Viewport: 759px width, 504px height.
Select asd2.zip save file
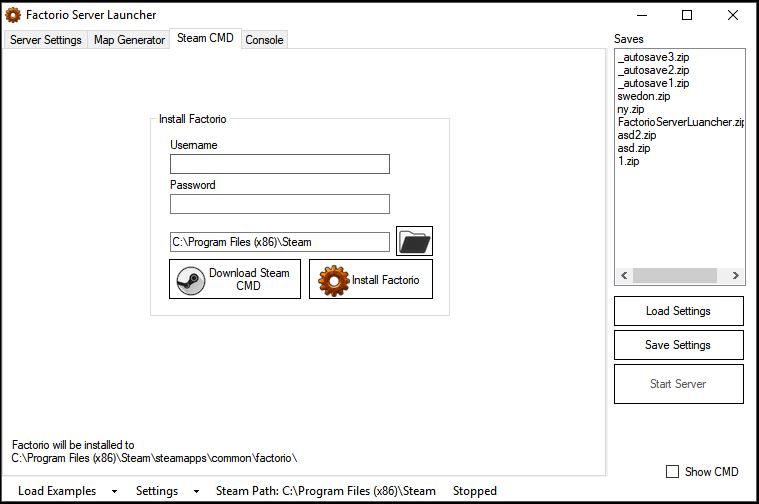(637, 136)
